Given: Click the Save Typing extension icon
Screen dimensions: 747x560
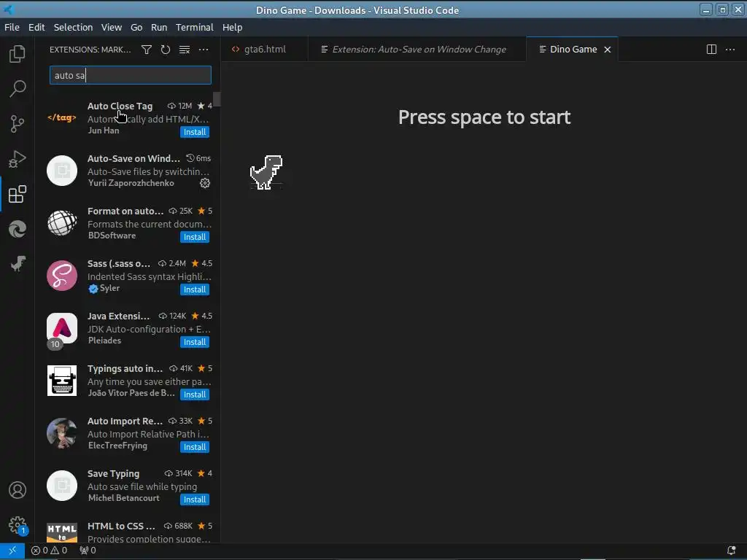Looking at the screenshot, I should coord(62,486).
